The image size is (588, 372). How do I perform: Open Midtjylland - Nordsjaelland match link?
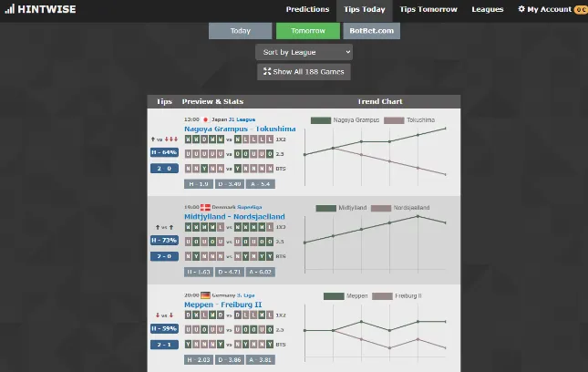click(235, 216)
